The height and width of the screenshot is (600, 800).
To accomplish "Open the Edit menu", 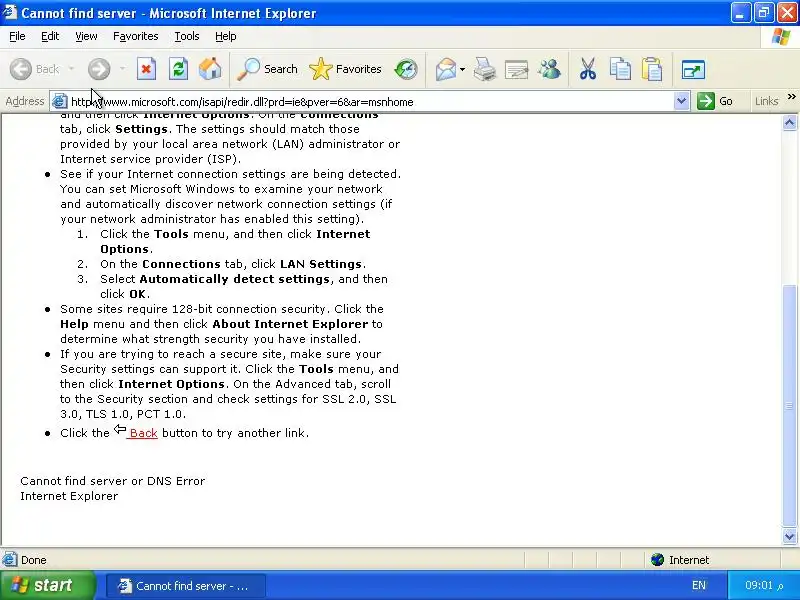I will 50,36.
